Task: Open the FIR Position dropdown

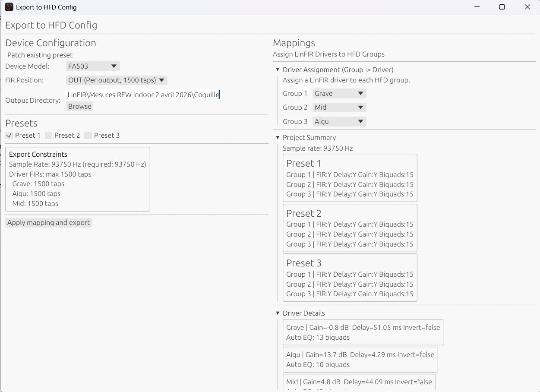Action: point(117,80)
